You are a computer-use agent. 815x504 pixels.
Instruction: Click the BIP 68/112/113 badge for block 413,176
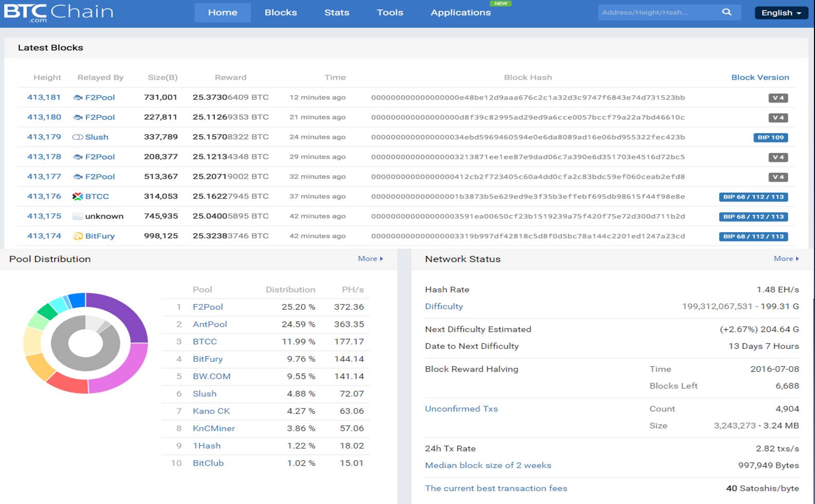(753, 197)
